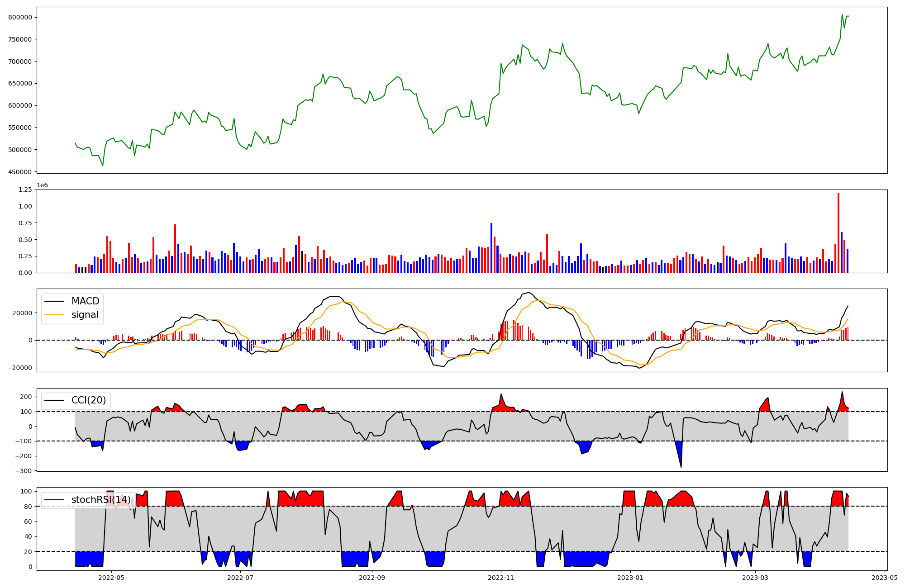This screenshot has height=588, width=905.
Task: Click the MACD legend label
Action: [x=85, y=301]
